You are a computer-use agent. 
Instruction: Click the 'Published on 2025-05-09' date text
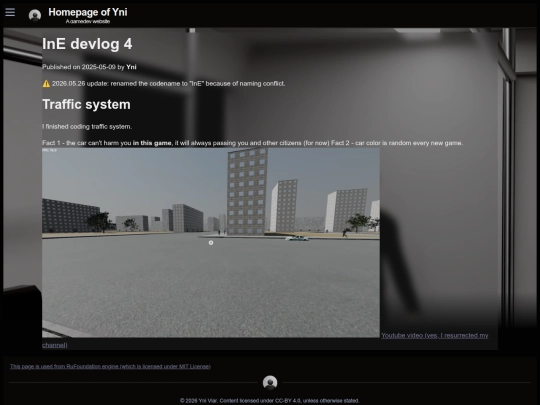click(x=79, y=67)
